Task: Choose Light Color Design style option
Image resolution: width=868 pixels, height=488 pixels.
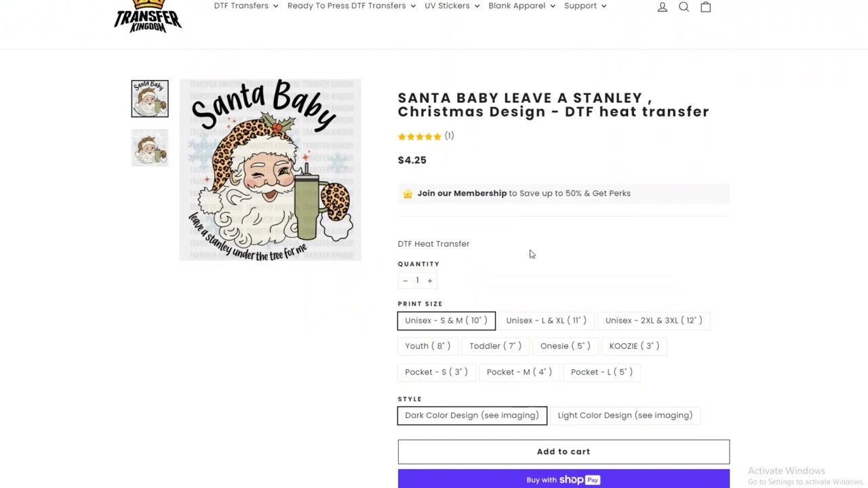Action: tap(625, 415)
